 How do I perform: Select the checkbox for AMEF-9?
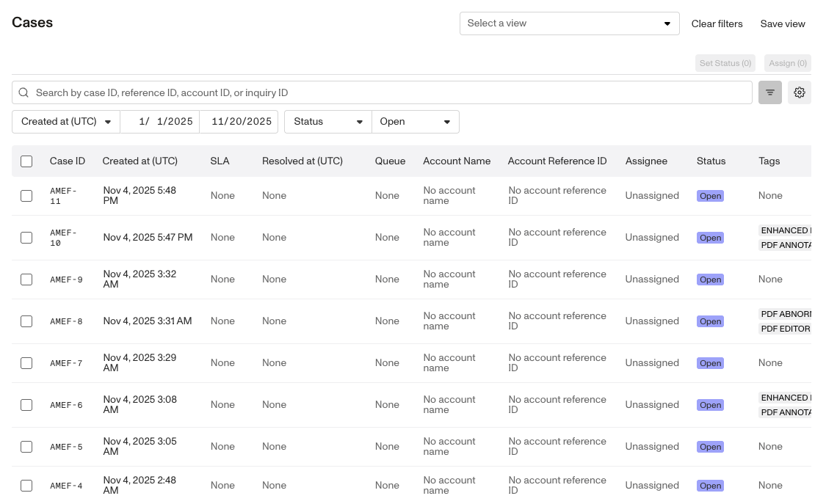[x=26, y=280]
